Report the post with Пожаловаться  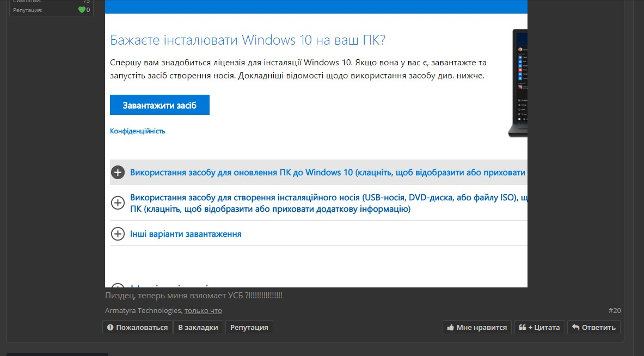point(137,327)
